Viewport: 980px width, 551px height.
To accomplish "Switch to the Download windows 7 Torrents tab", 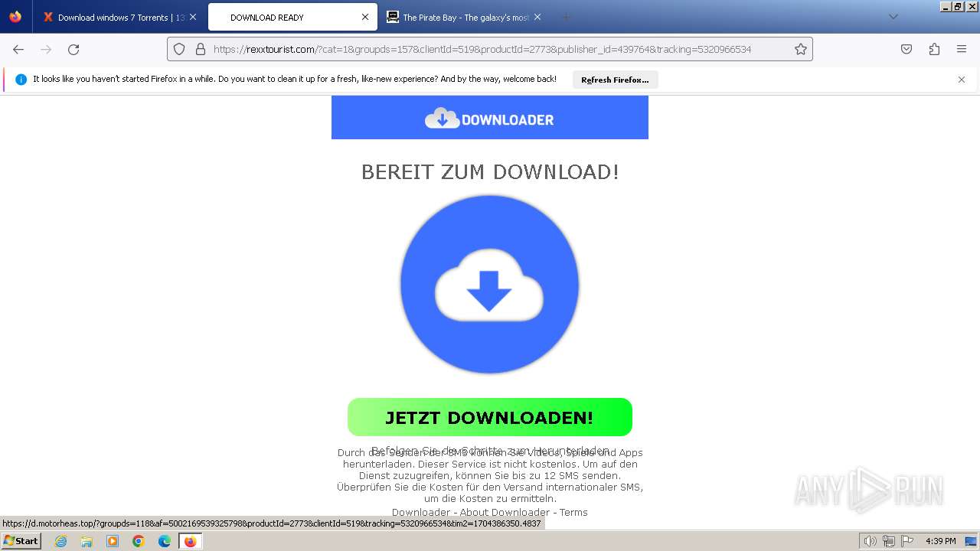I will tap(119, 17).
